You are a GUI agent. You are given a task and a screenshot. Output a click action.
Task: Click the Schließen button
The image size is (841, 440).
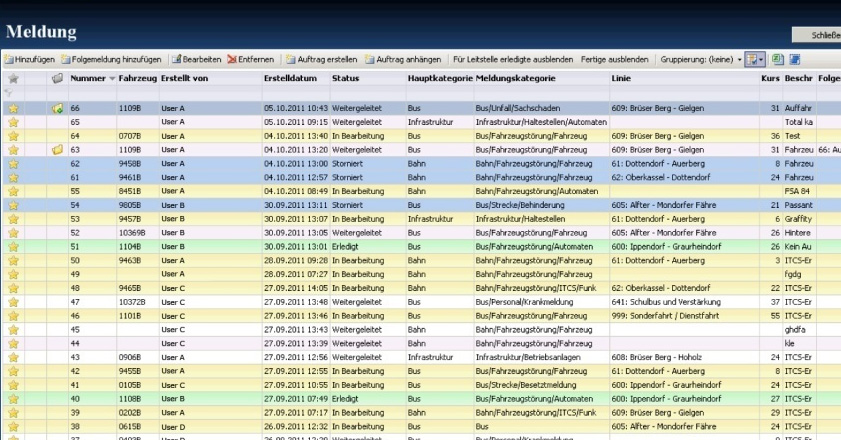[817, 35]
